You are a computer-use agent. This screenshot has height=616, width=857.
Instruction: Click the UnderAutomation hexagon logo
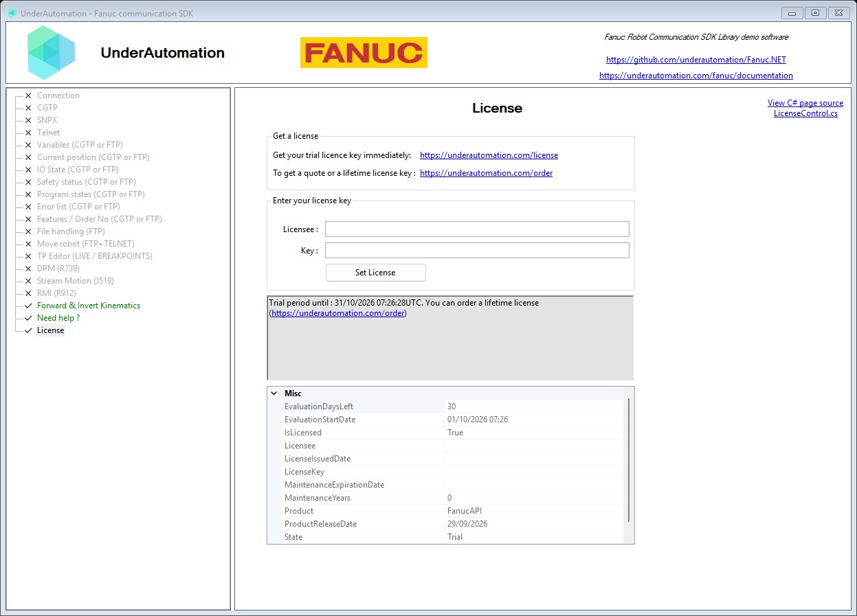point(52,53)
